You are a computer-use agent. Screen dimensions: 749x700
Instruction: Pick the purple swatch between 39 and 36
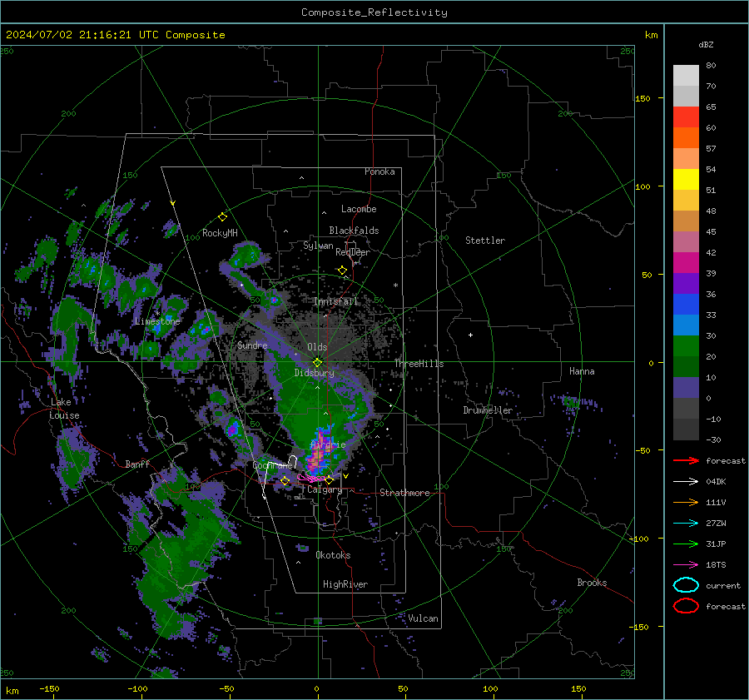[x=686, y=284]
